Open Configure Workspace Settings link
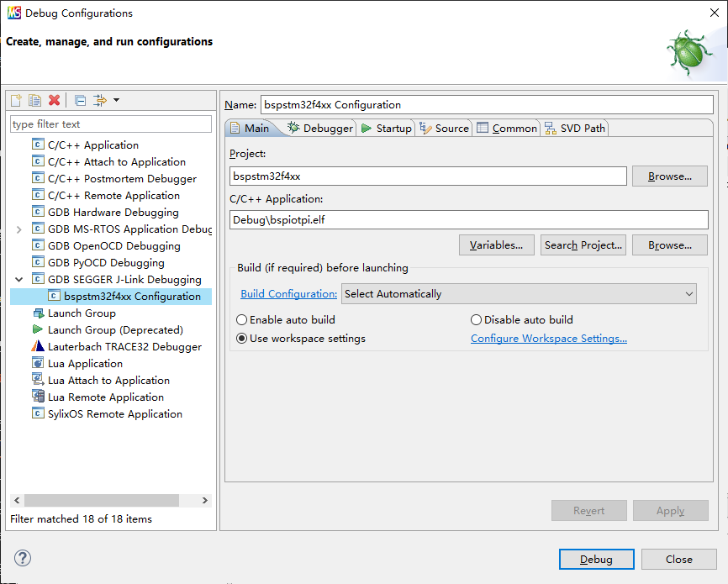 548,339
